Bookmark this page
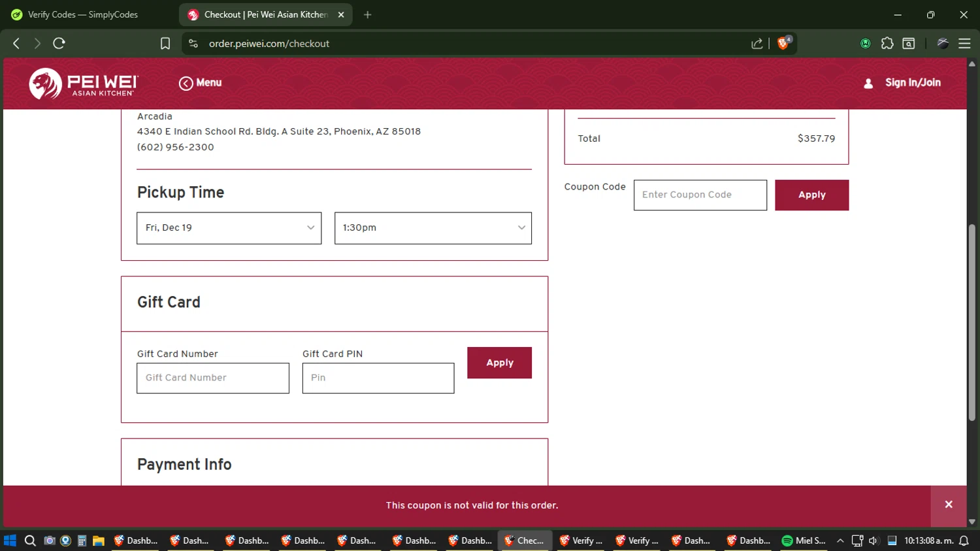Image resolution: width=980 pixels, height=551 pixels. tap(165, 43)
